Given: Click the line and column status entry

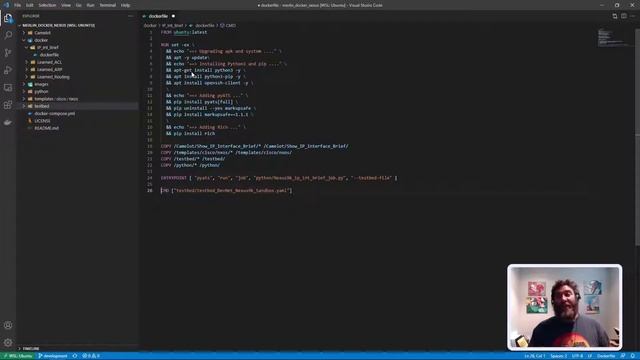Looking at the screenshot, I should (x=534, y=356).
